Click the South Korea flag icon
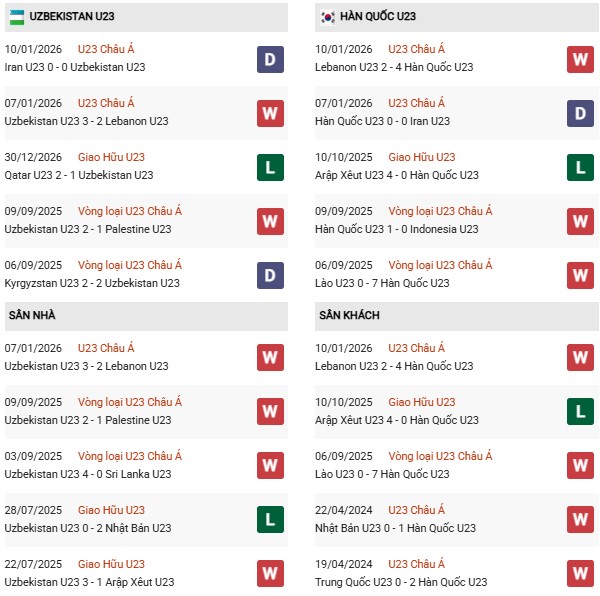 [x=328, y=16]
